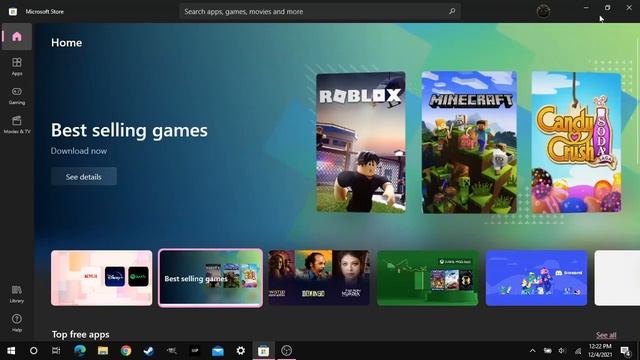Select the Netflix Disney+ Spotify banner tile

pyautogui.click(x=102, y=278)
